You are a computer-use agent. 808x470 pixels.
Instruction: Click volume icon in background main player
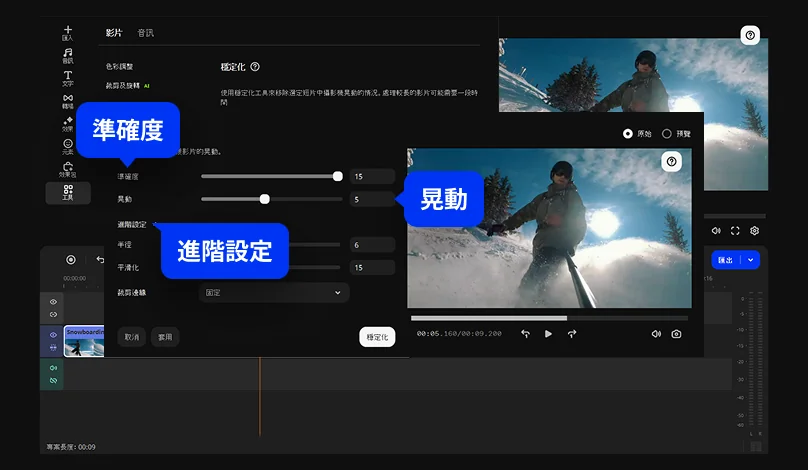tap(716, 231)
